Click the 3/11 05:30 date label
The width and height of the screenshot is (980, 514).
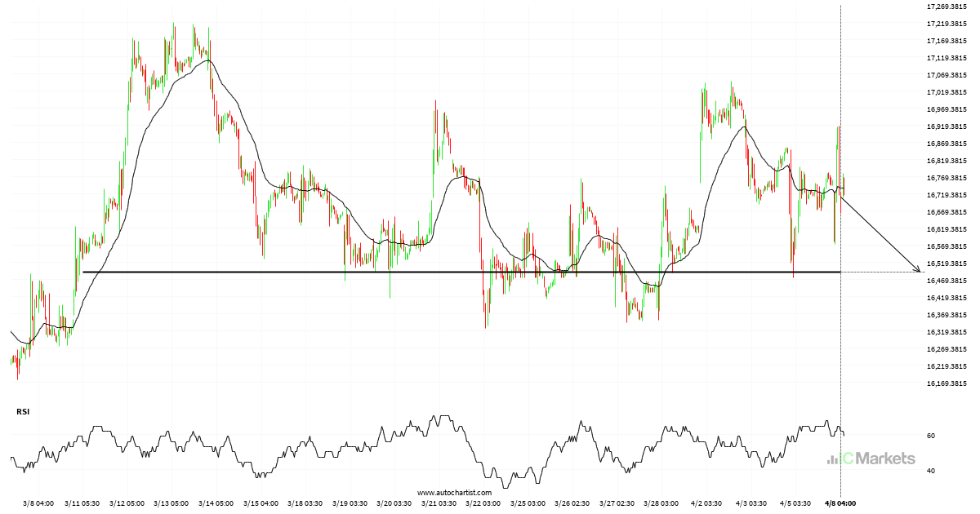[82, 504]
